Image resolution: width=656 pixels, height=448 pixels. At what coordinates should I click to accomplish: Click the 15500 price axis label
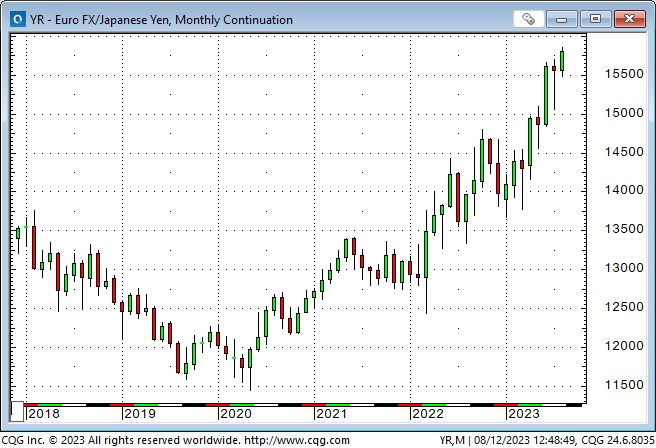[x=624, y=74]
